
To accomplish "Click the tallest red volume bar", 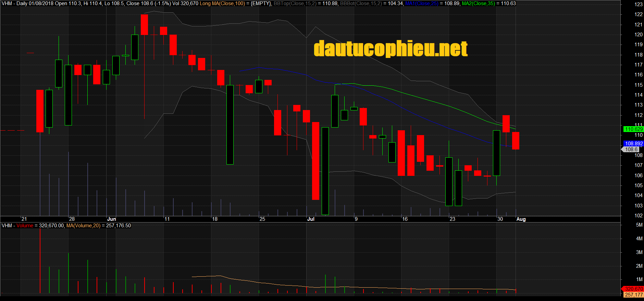I will 40,261.
